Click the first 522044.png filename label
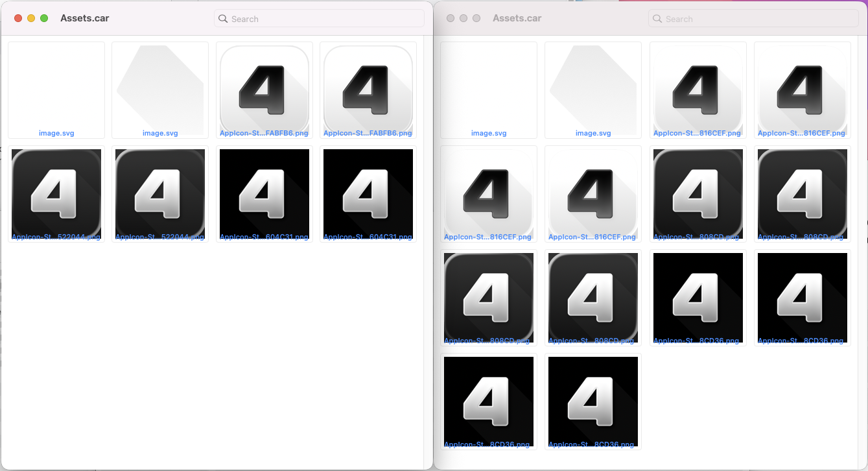Image resolution: width=868 pixels, height=471 pixels. pyautogui.click(x=56, y=237)
